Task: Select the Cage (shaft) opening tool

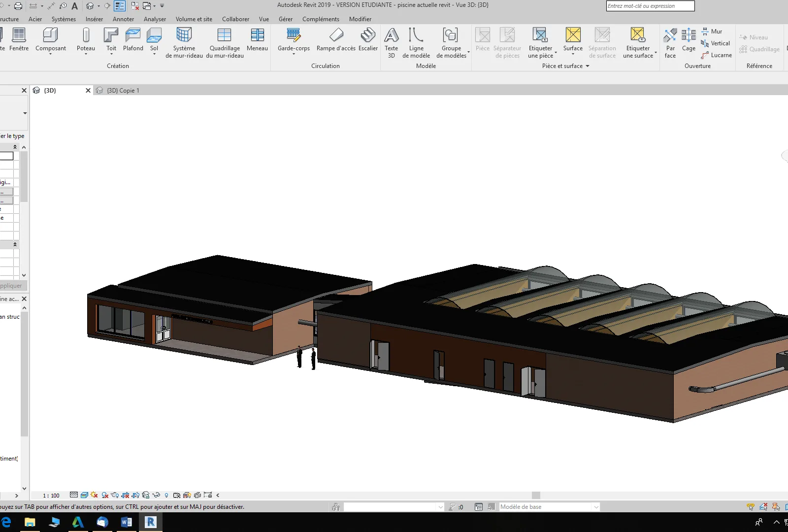Action: [689, 39]
